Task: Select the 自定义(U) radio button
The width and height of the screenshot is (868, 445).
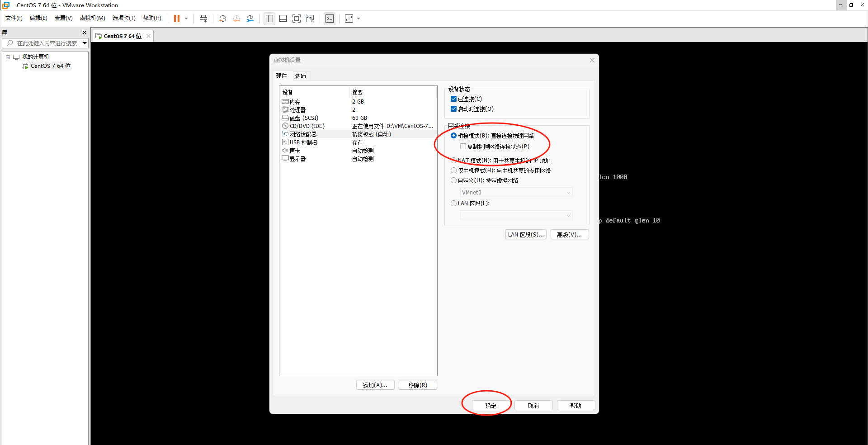Action: tap(453, 180)
